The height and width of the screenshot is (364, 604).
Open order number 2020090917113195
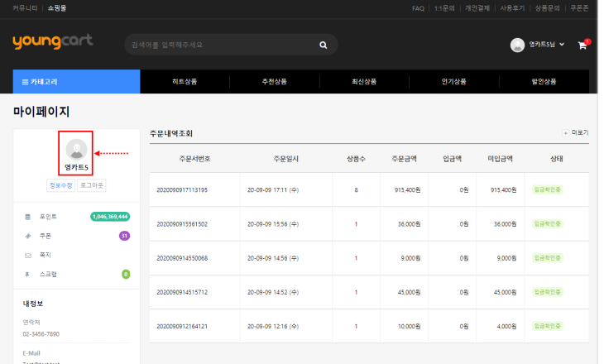click(x=182, y=189)
